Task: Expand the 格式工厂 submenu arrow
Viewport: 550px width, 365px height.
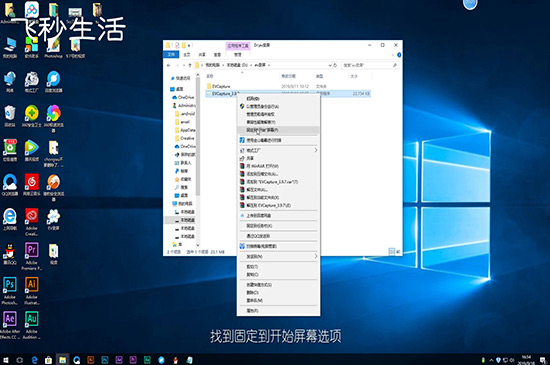Action: click(316, 150)
